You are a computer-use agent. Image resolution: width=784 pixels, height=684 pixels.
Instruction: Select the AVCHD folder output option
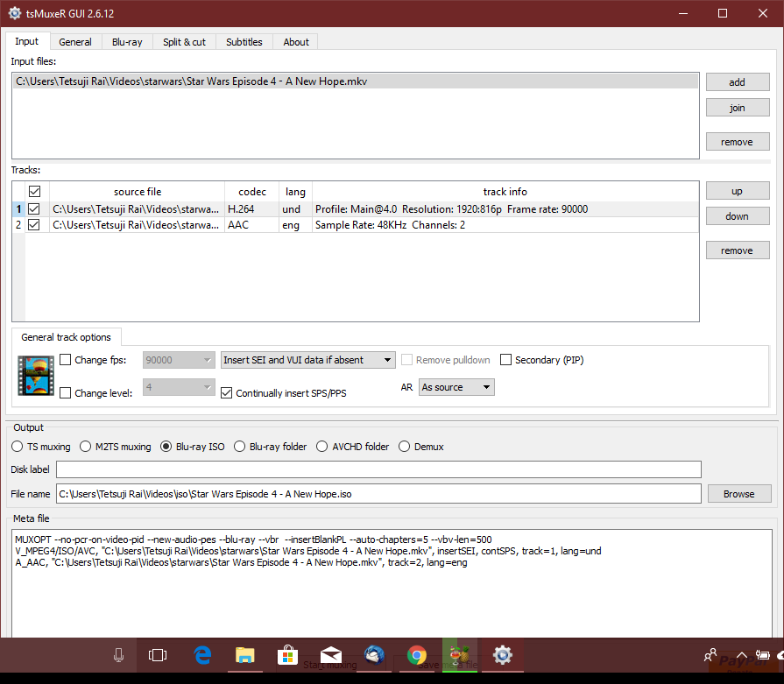click(322, 447)
